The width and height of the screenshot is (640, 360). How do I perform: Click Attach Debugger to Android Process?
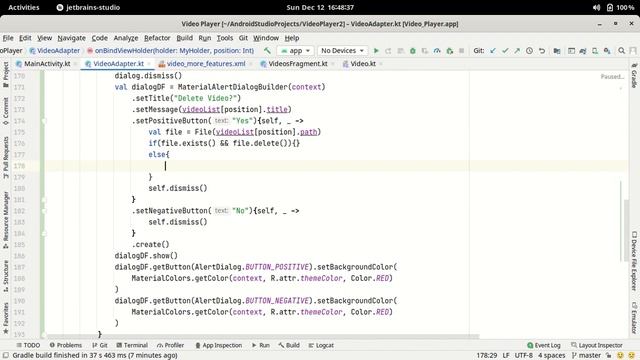(x=449, y=51)
